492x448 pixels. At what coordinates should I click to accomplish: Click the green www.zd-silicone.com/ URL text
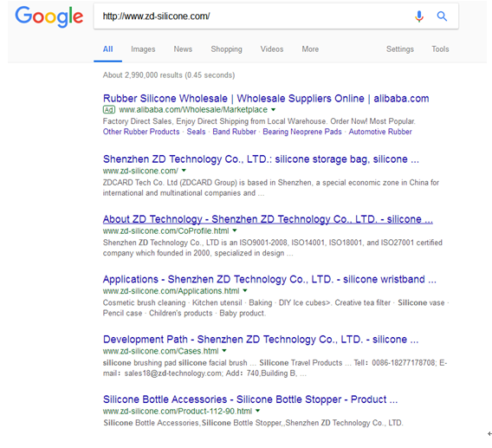coord(140,171)
